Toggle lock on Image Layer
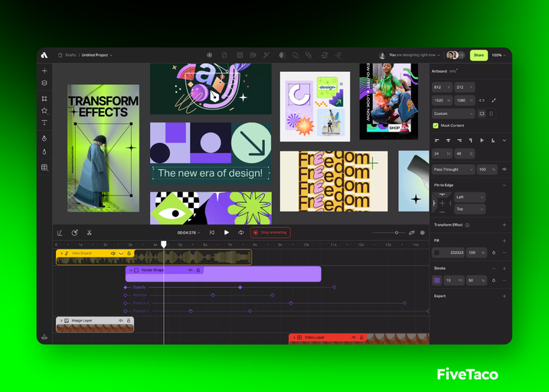This screenshot has width=549, height=392. tap(129, 321)
